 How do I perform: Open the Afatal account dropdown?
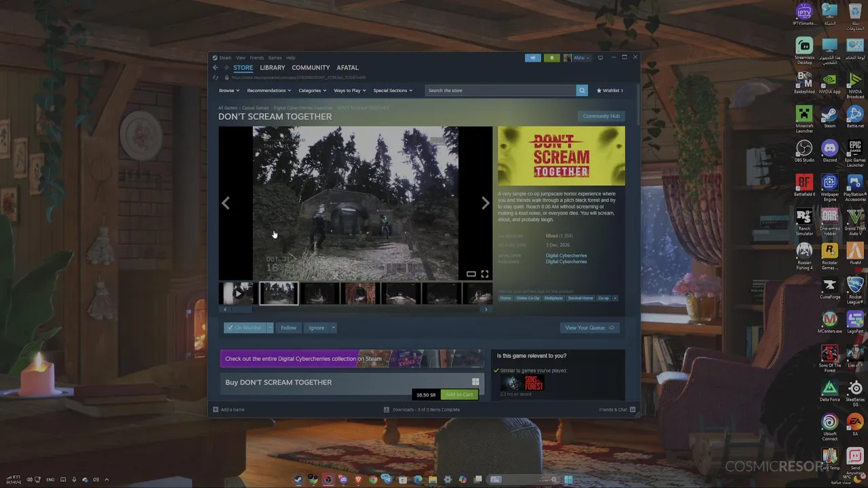tap(577, 58)
